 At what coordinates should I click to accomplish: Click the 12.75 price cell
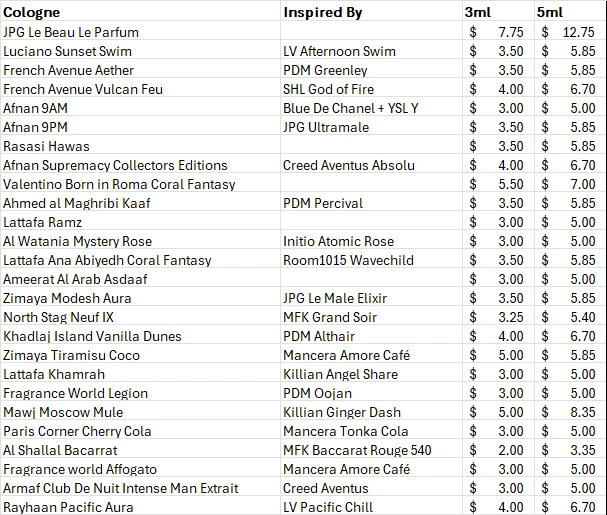pos(570,32)
